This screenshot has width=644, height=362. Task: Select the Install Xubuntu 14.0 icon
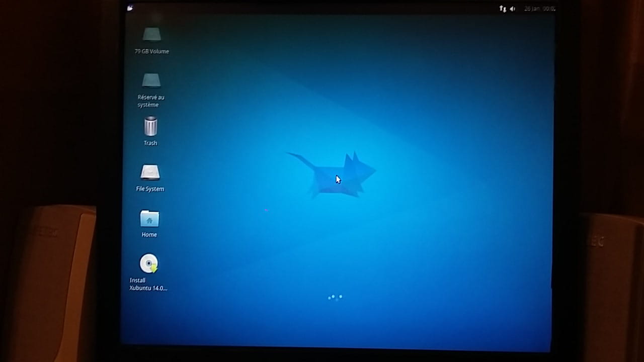tap(149, 263)
